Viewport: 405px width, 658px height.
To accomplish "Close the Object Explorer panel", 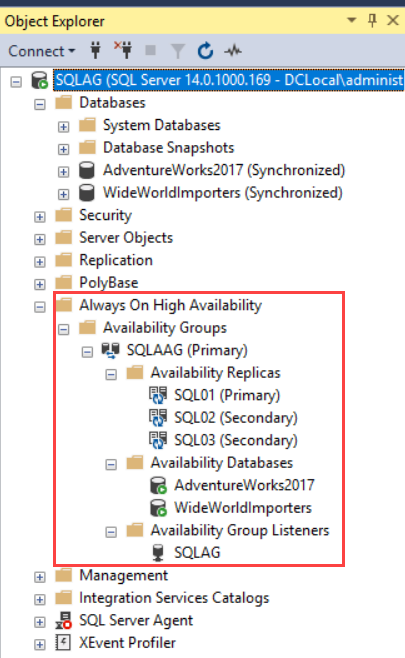I will 393,20.
